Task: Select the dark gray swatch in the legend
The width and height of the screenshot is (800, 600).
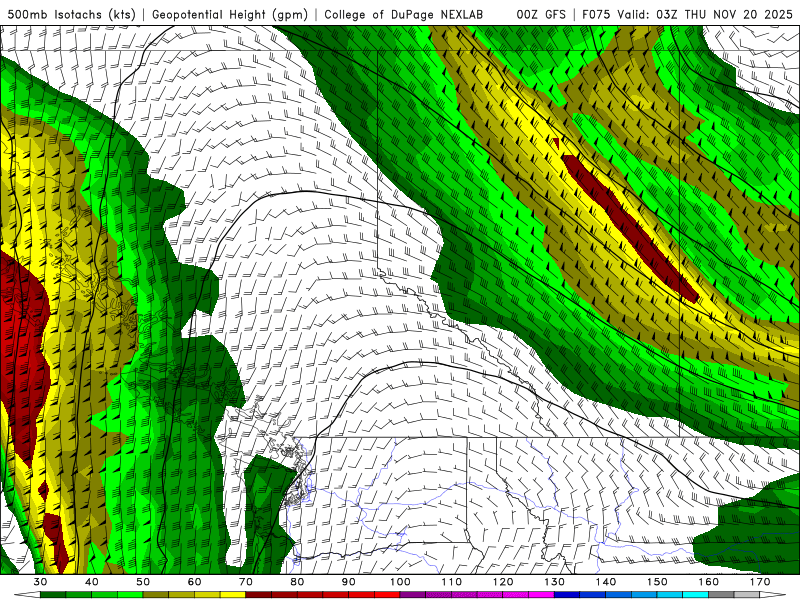Action: pos(721,595)
